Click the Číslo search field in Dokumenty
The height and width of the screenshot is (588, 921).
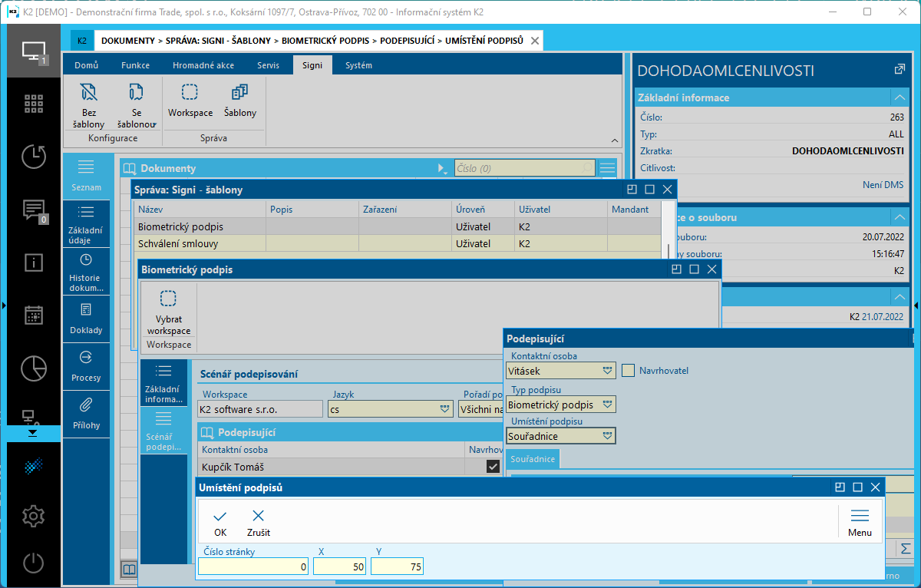[525, 168]
